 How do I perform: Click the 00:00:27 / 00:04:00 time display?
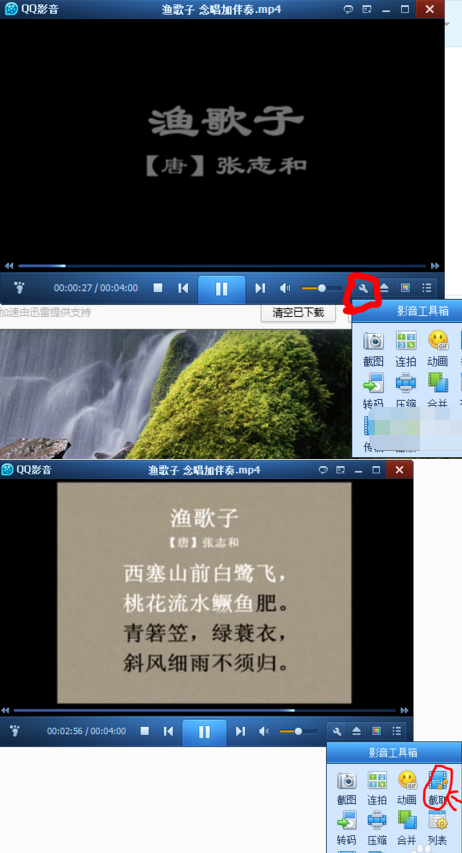tap(96, 288)
